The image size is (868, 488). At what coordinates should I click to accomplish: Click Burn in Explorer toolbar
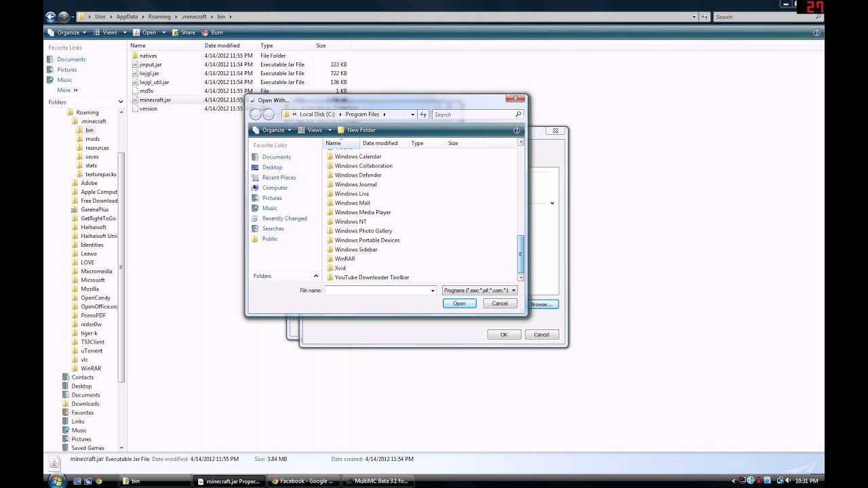[x=212, y=33]
